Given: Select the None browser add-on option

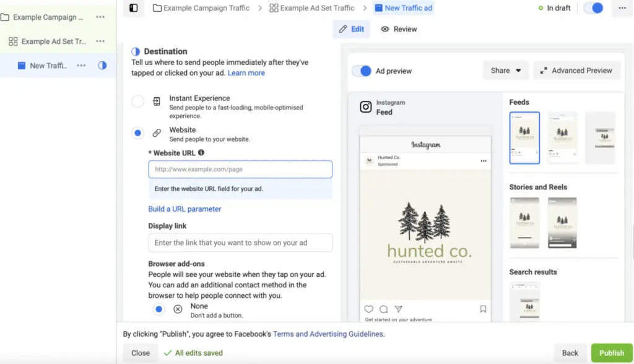Looking at the screenshot, I should coord(160,308).
